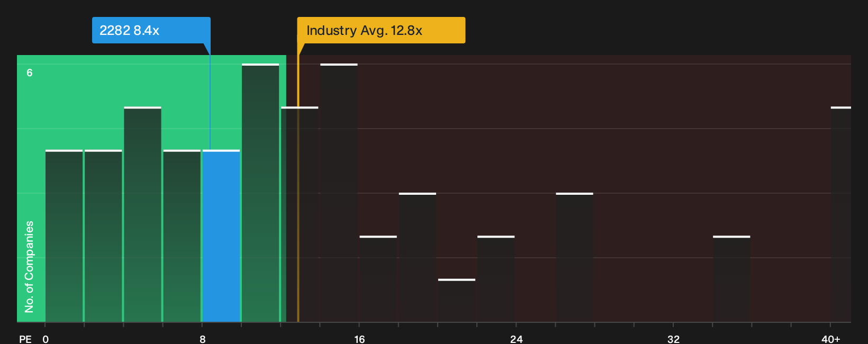Viewport: 868px width, 344px height.
Task: Select the bar at PE 18-20
Action: click(418, 257)
